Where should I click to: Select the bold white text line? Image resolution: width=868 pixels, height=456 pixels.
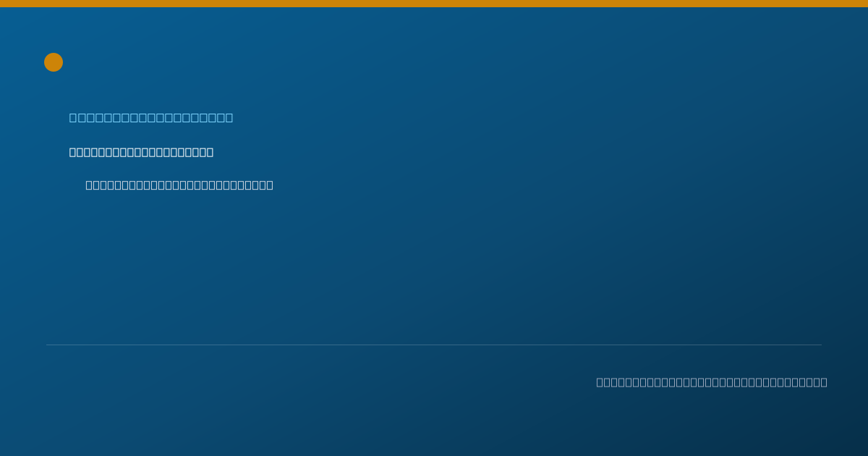tap(141, 152)
